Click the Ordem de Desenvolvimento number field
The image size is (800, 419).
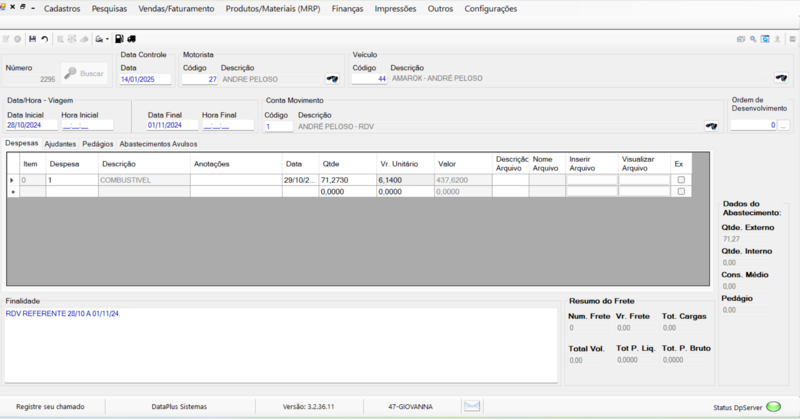tap(754, 126)
